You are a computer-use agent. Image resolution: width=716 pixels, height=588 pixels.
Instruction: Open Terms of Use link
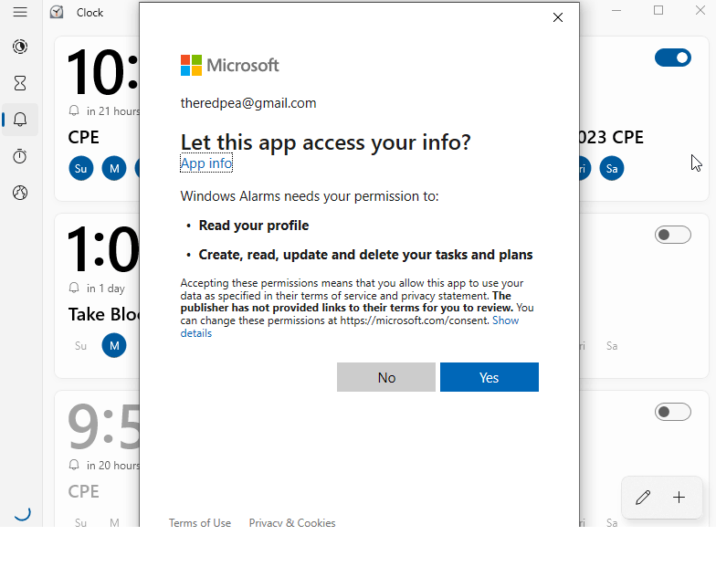pos(200,522)
